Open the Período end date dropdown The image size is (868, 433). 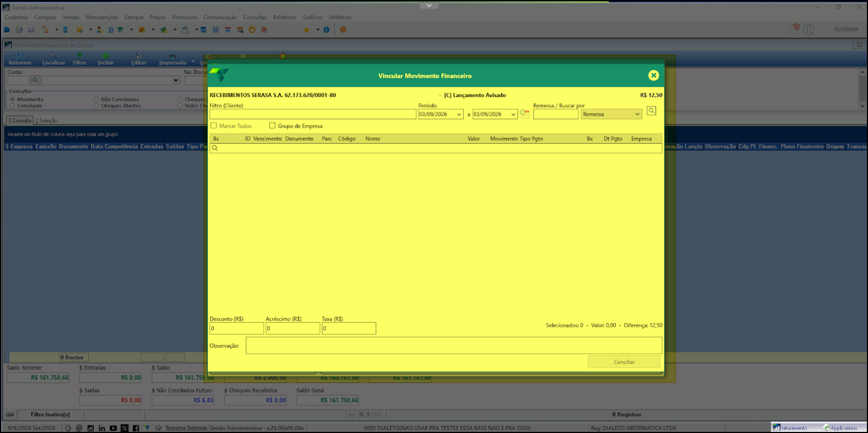point(513,114)
